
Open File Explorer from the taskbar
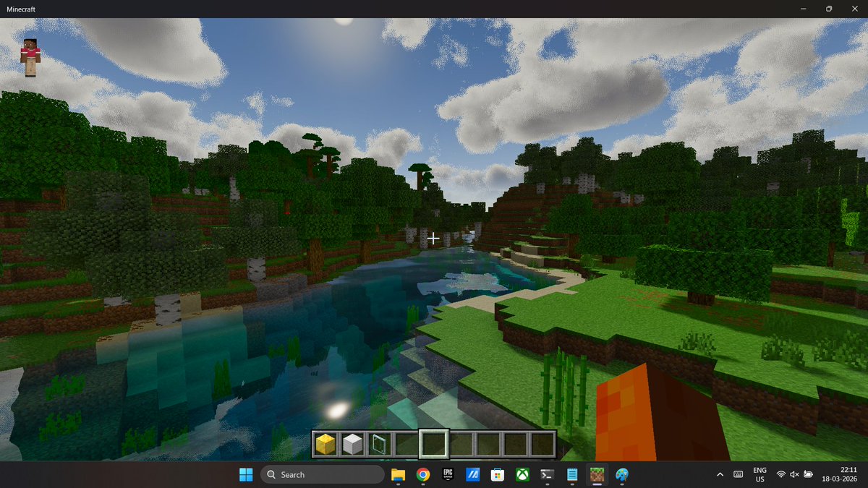[x=399, y=474]
